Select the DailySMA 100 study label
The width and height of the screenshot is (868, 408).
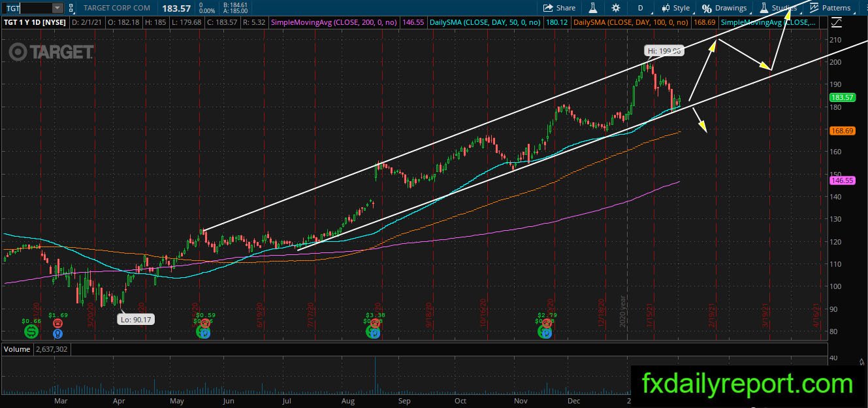click(631, 22)
